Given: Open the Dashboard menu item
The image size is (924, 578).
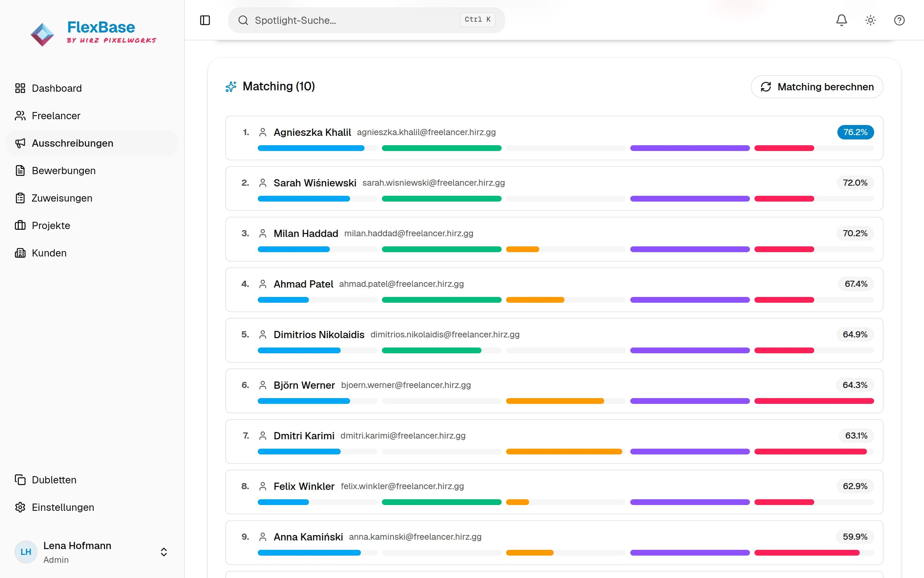Looking at the screenshot, I should tap(92, 88).
